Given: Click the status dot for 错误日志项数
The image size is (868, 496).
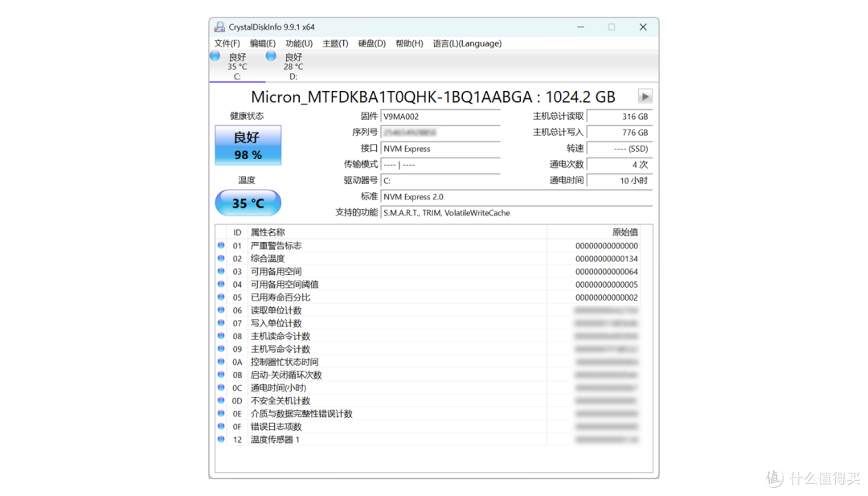Looking at the screenshot, I should coord(221,426).
